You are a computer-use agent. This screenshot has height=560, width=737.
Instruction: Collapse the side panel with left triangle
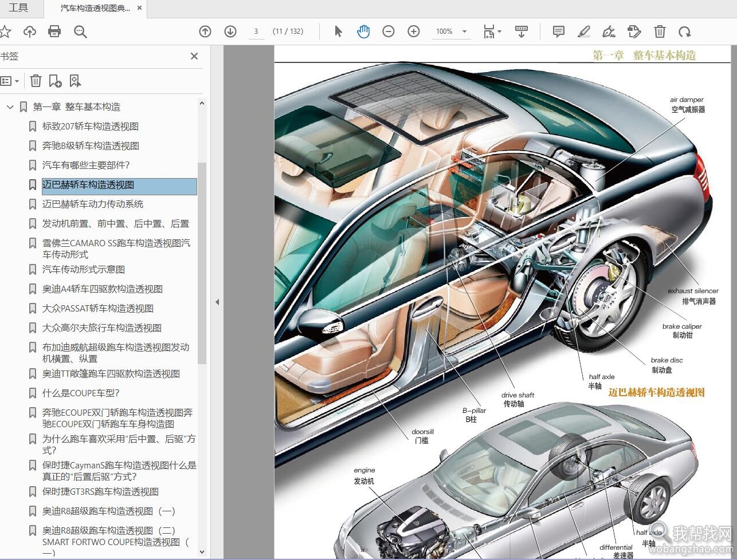pyautogui.click(x=217, y=302)
